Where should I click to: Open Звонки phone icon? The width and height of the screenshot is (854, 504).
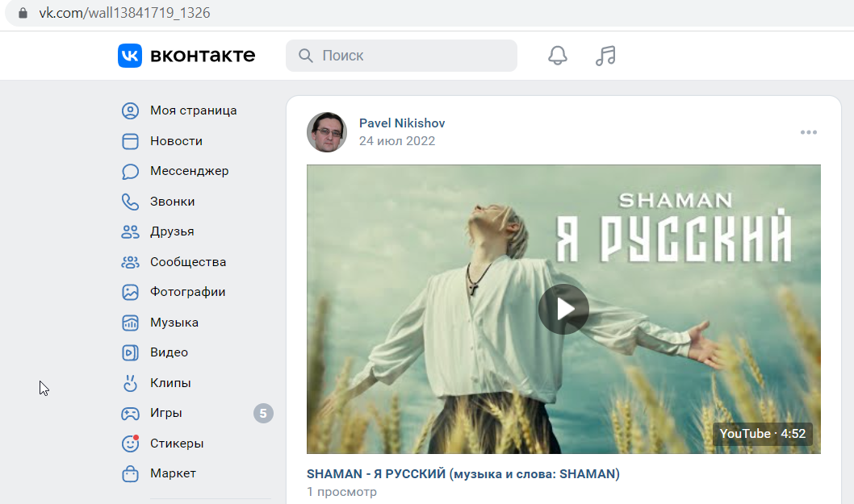[x=130, y=202]
